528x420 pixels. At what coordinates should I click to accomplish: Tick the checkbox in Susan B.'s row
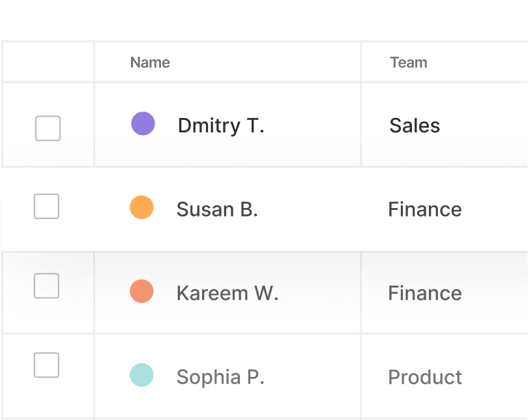[46, 207]
